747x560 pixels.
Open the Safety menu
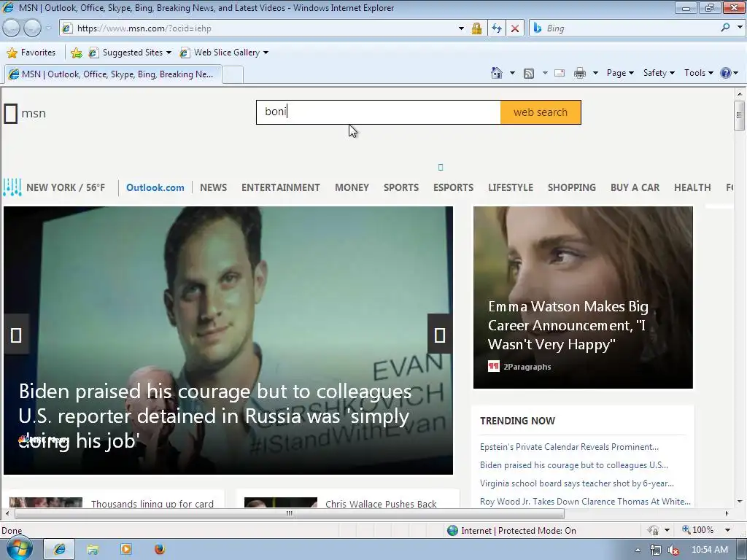[x=659, y=73]
